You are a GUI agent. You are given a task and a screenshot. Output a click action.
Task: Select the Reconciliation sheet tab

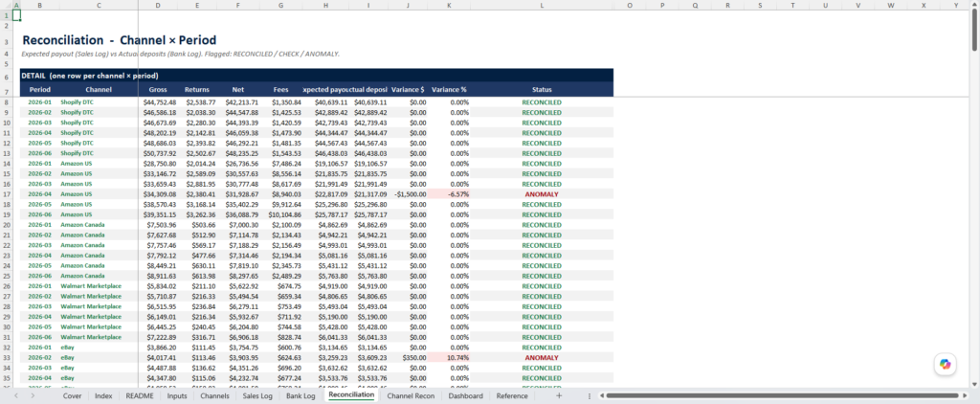pos(351,395)
